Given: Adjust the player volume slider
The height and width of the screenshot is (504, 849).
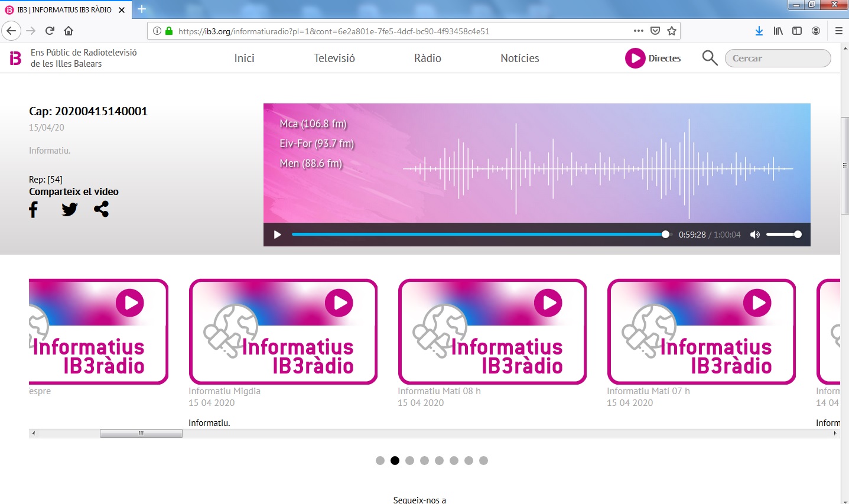Looking at the screenshot, I should coord(784,235).
